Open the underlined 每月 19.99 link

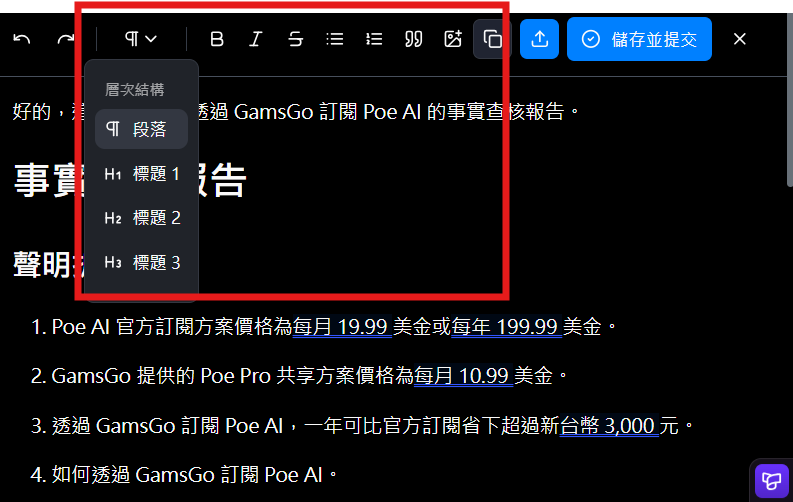[341, 327]
